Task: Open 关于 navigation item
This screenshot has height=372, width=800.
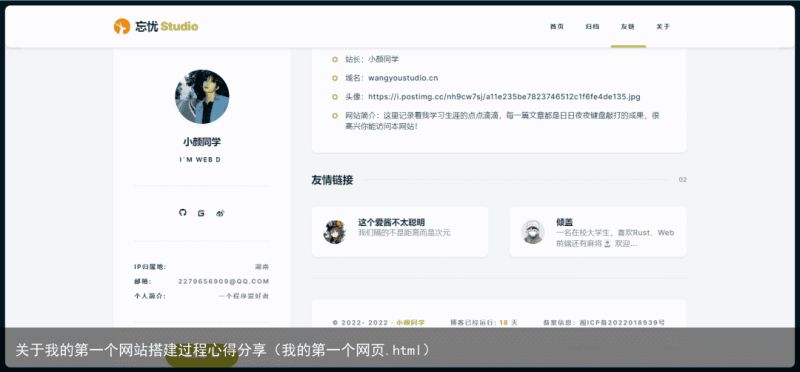Action: (x=663, y=27)
